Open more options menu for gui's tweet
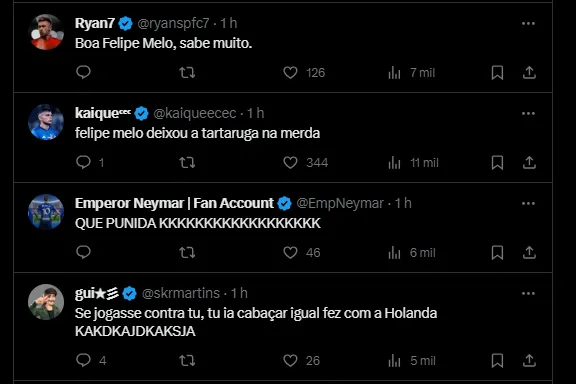Viewport: 576px width, 384px height. click(528, 294)
